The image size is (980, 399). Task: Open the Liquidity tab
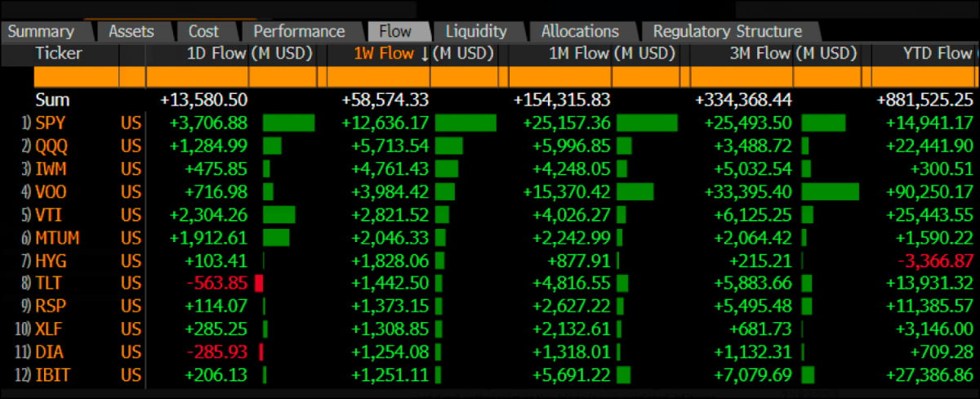tap(476, 32)
